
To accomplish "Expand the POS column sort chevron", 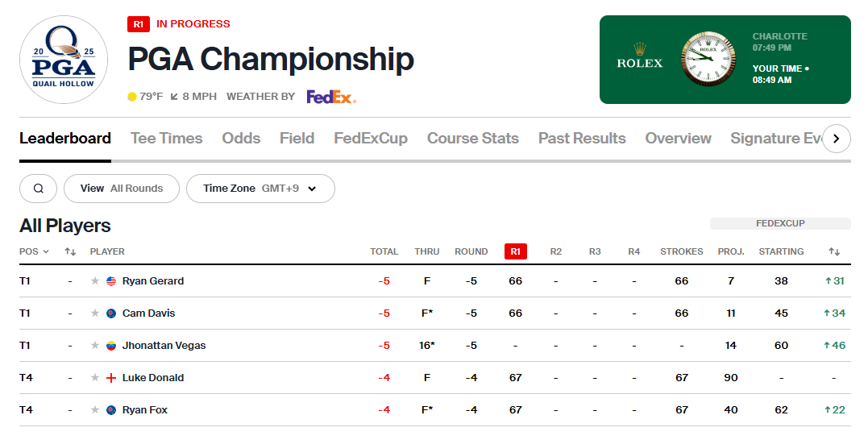I will tap(46, 251).
